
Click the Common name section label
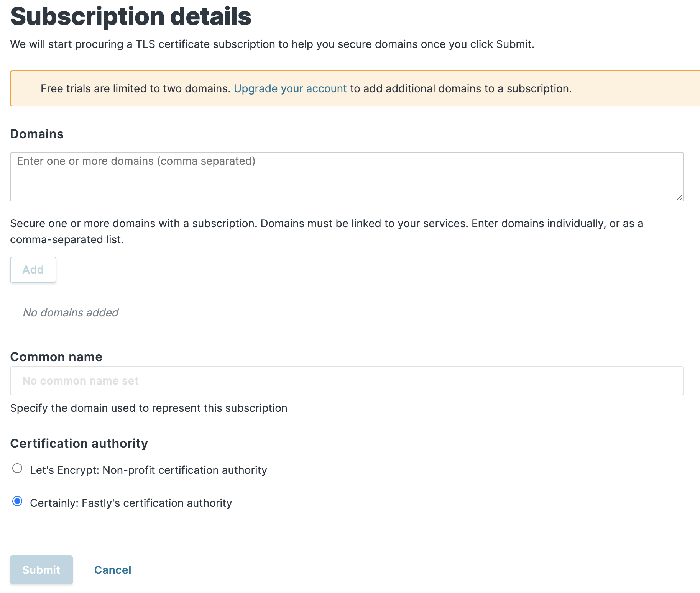point(56,356)
